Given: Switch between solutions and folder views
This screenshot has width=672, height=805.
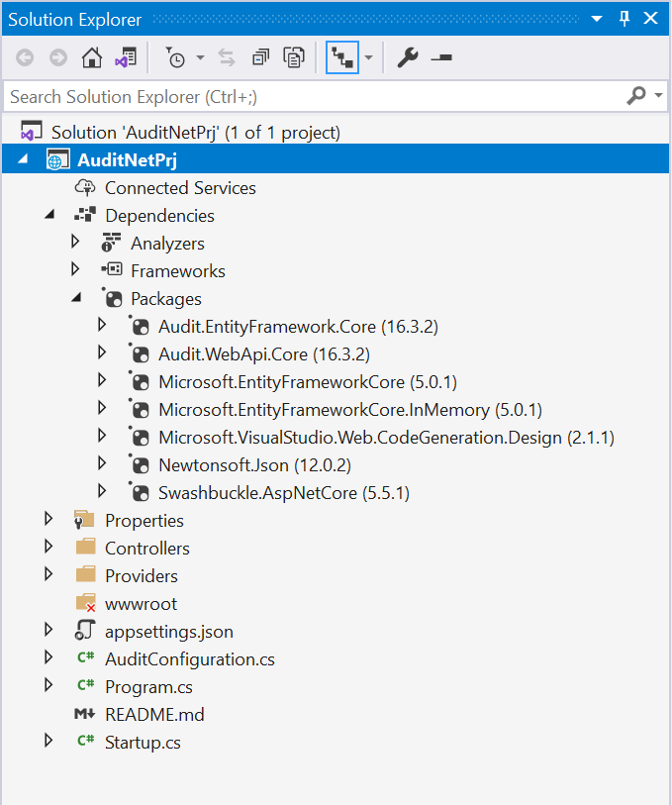Looking at the screenshot, I should coord(126,57).
